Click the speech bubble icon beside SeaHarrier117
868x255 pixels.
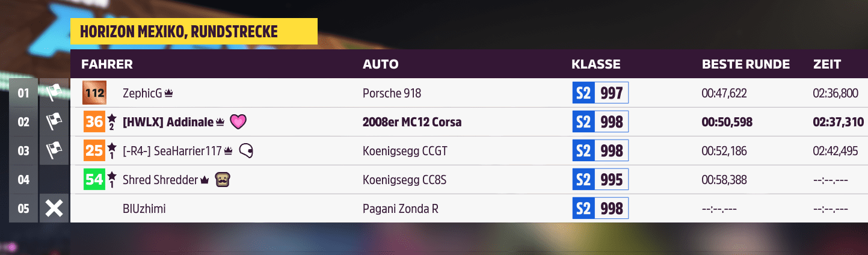point(245,151)
